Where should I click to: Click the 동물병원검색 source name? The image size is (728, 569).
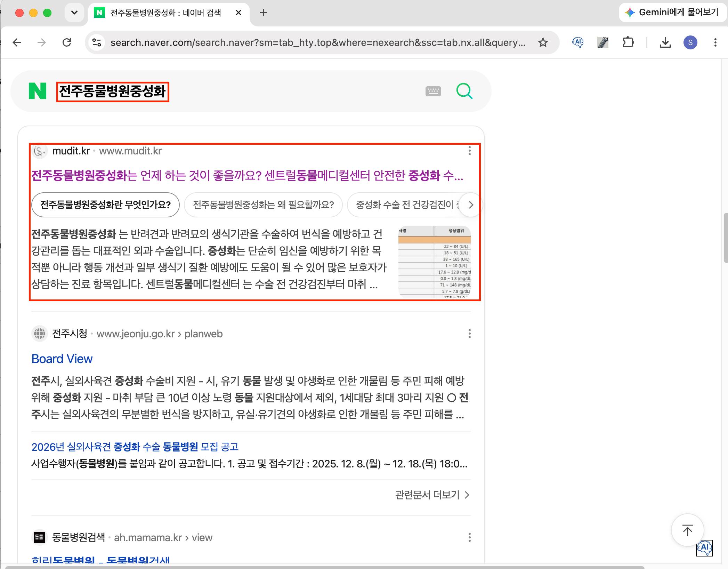tap(79, 537)
